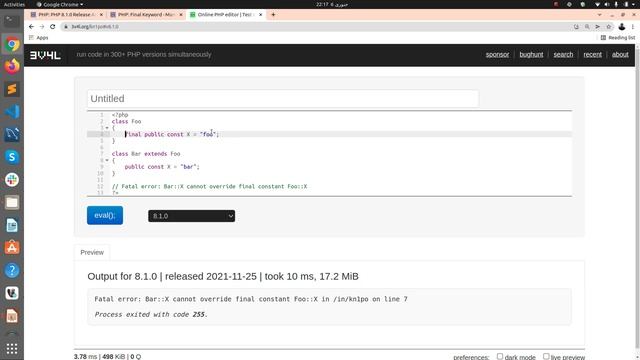640x360 pixels.
Task: Open the tab search dropdown arrow
Action: click(599, 15)
